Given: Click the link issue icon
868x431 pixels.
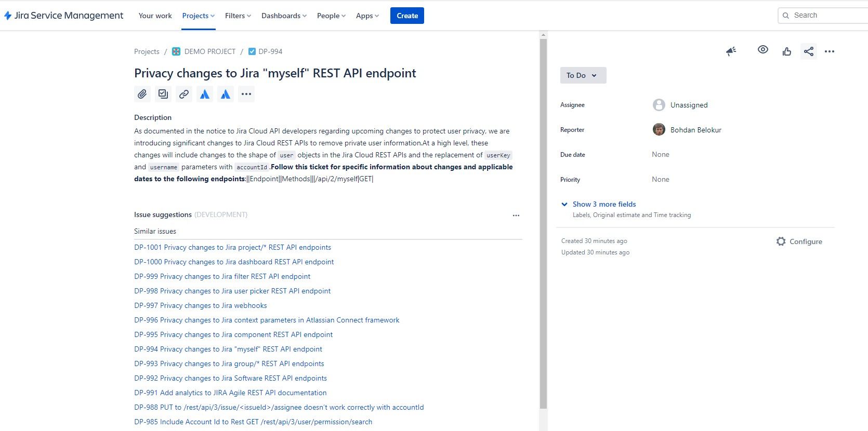Looking at the screenshot, I should pos(184,94).
